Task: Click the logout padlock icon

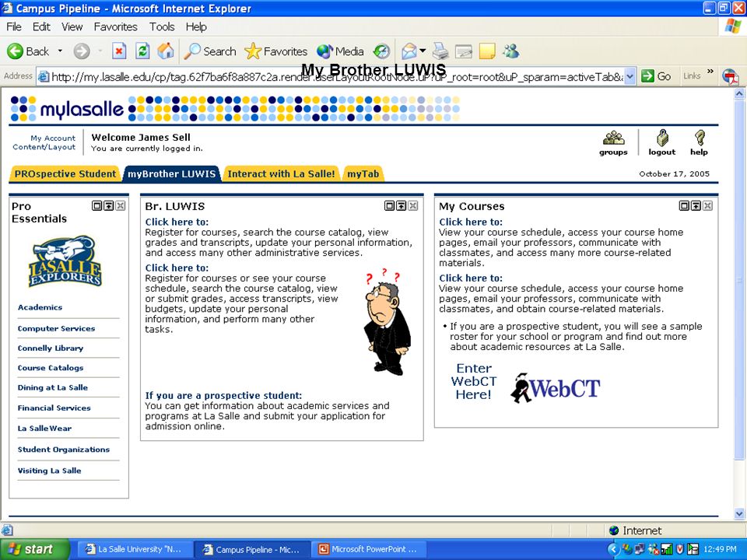Action: click(x=663, y=138)
